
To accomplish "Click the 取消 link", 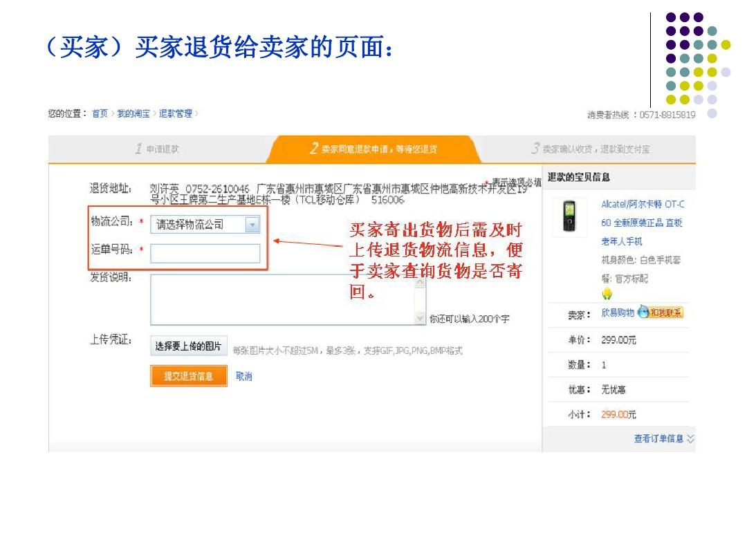I will (244, 376).
